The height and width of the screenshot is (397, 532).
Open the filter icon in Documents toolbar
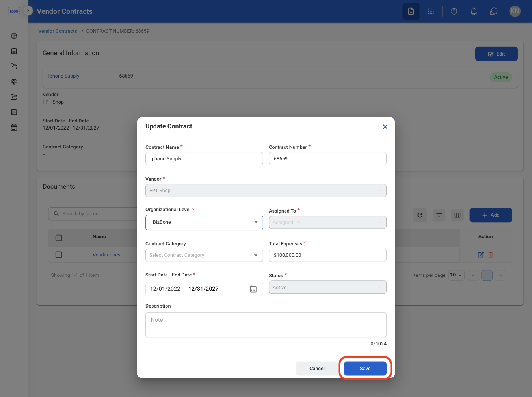pos(439,215)
